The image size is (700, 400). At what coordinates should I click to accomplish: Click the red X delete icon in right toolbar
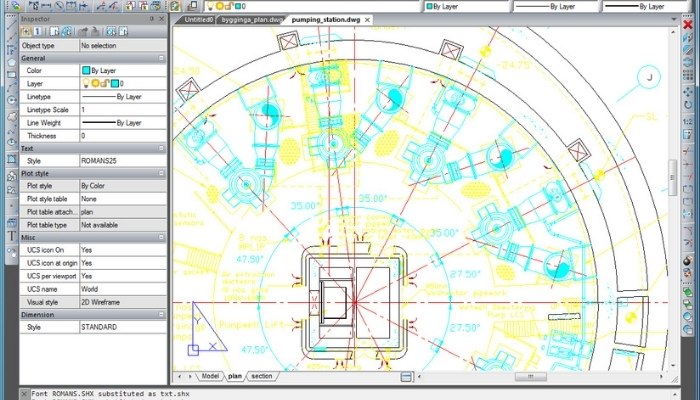click(688, 24)
